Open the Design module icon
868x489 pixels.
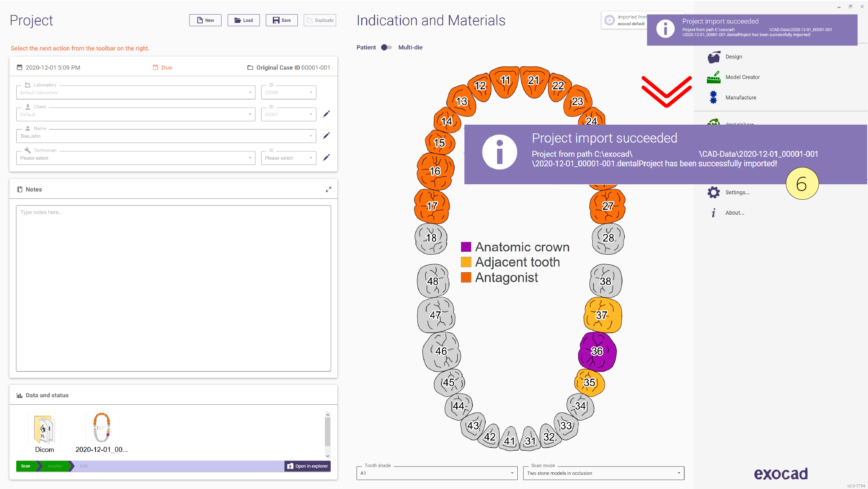click(x=713, y=57)
